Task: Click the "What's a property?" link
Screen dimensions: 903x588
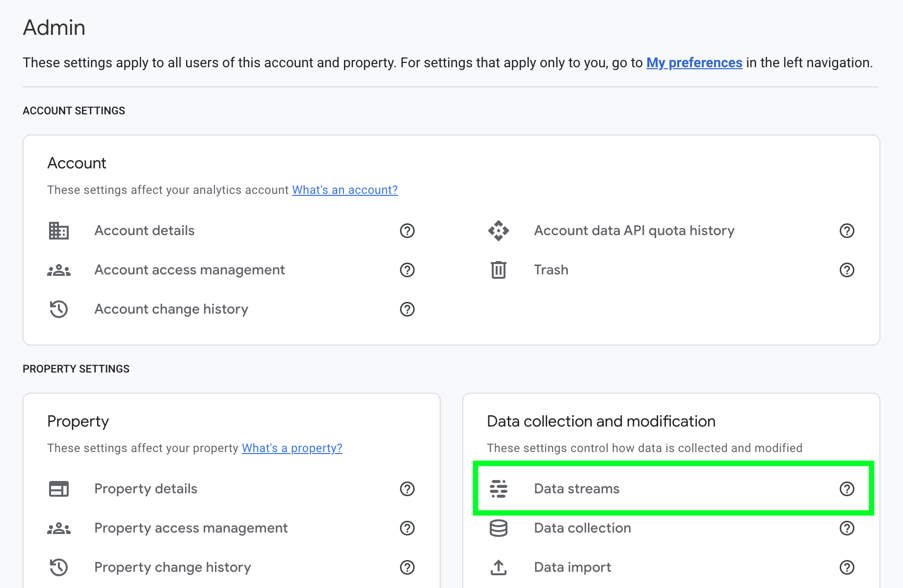Action: pos(292,448)
